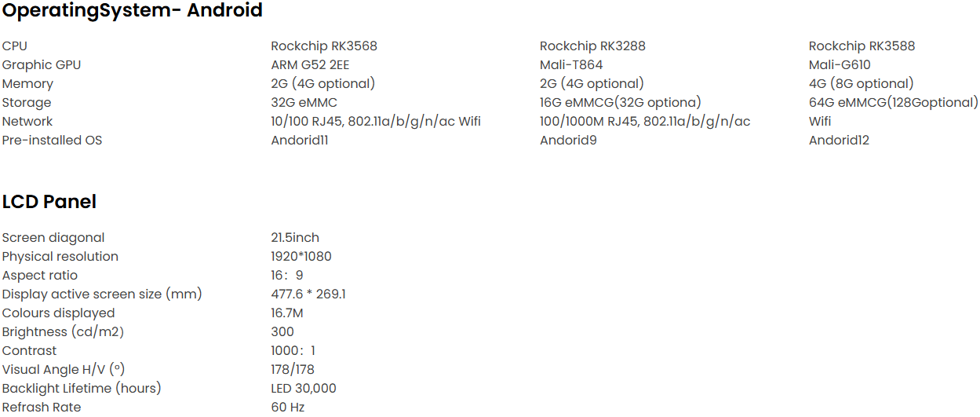Click the LCD Panel heading
980x417 pixels.
tap(49, 202)
